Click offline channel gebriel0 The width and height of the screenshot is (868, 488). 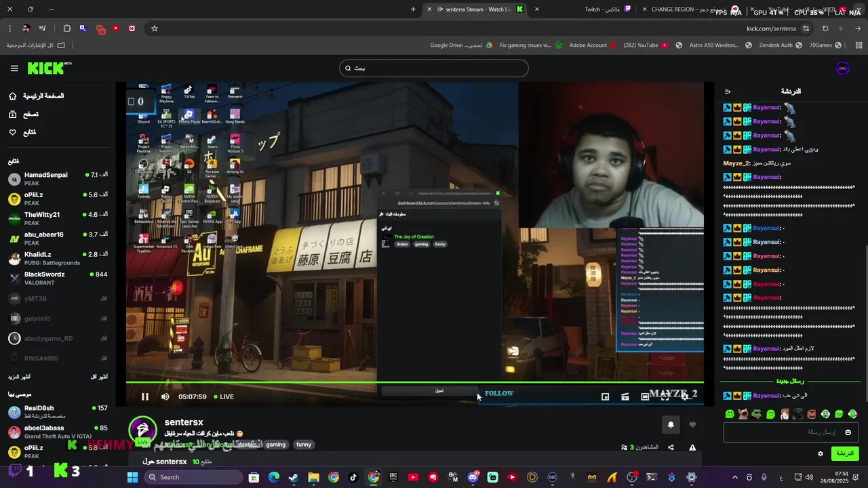click(x=58, y=319)
